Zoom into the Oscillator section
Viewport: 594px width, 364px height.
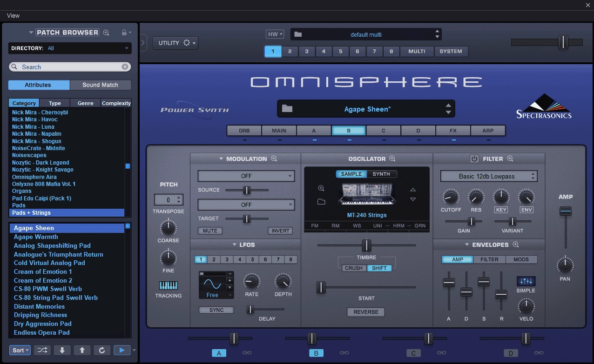point(392,159)
